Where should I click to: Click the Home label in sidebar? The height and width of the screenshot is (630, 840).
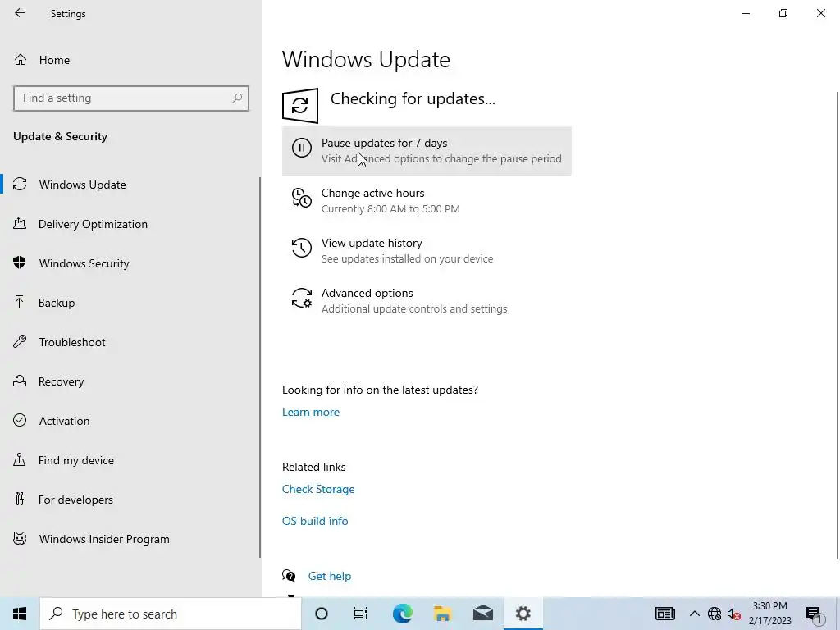click(x=54, y=60)
